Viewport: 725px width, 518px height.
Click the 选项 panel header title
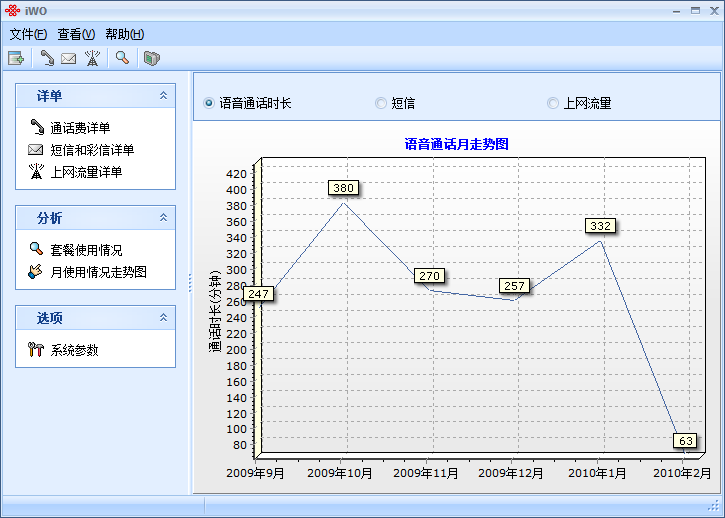pyautogui.click(x=49, y=318)
